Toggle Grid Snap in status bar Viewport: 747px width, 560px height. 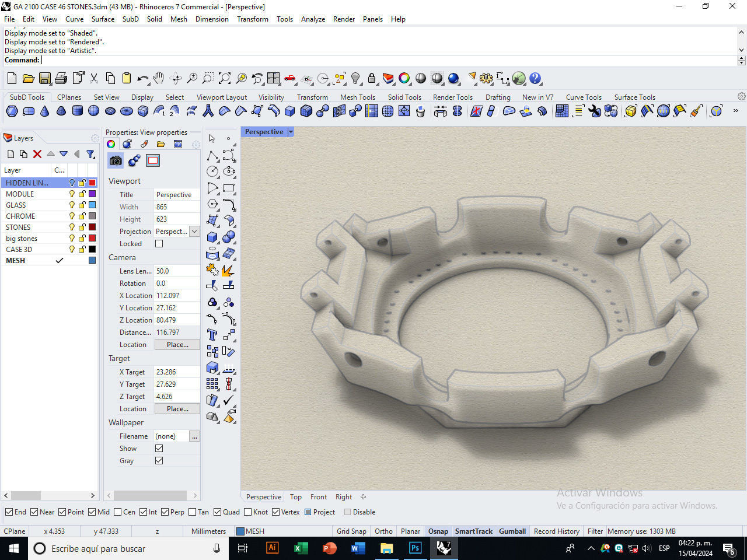click(351, 531)
